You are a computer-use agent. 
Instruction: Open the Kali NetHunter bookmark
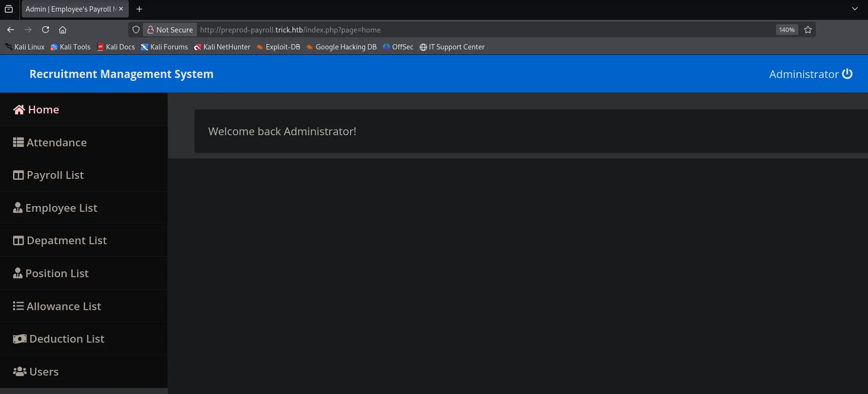point(222,47)
